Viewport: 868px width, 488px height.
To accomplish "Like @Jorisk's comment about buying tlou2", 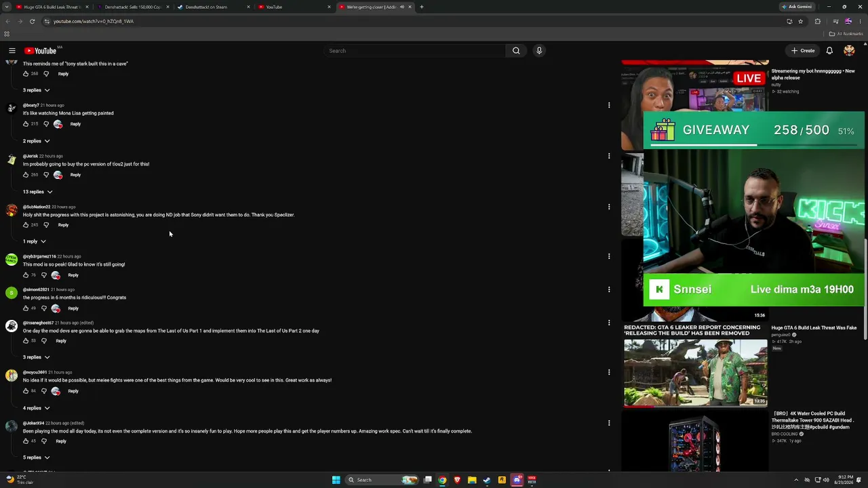I will [x=26, y=175].
